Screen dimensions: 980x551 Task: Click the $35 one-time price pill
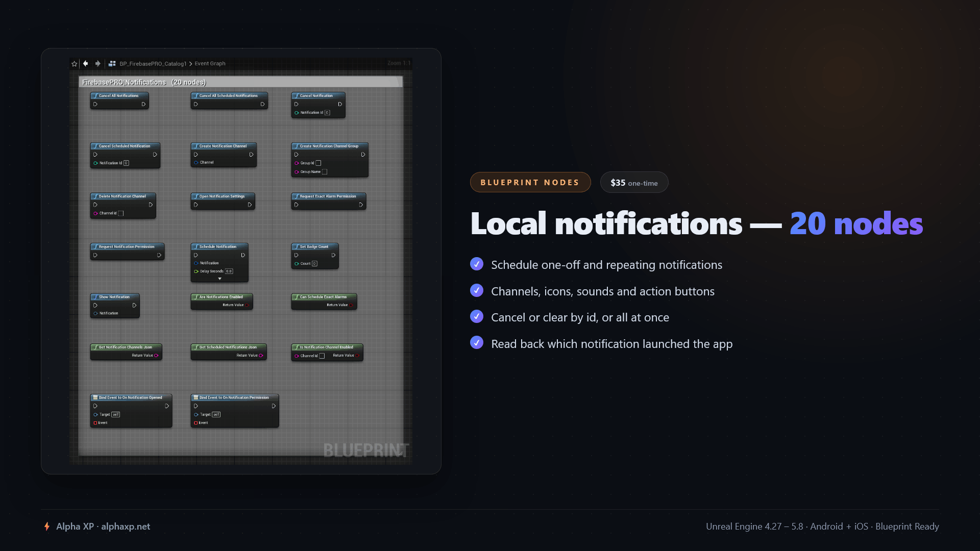tap(634, 182)
